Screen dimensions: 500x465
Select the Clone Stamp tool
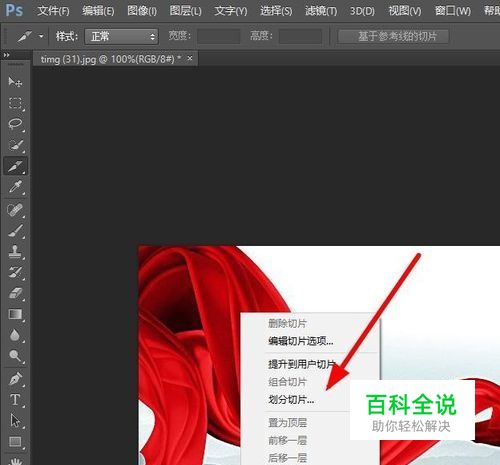click(15, 252)
